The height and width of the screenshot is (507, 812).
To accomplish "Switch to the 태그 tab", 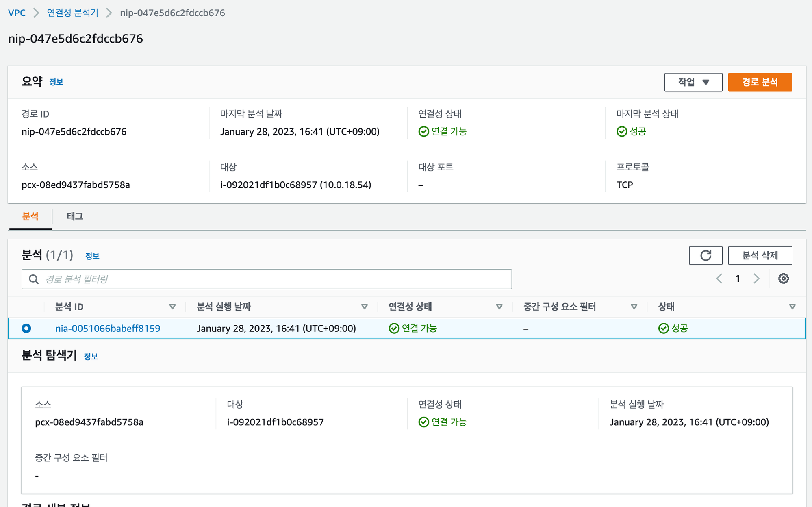I will click(75, 216).
